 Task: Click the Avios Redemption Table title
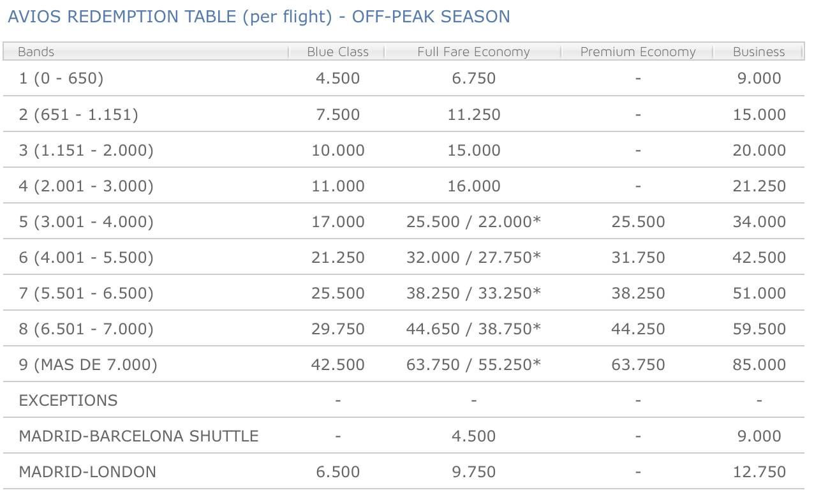[258, 17]
